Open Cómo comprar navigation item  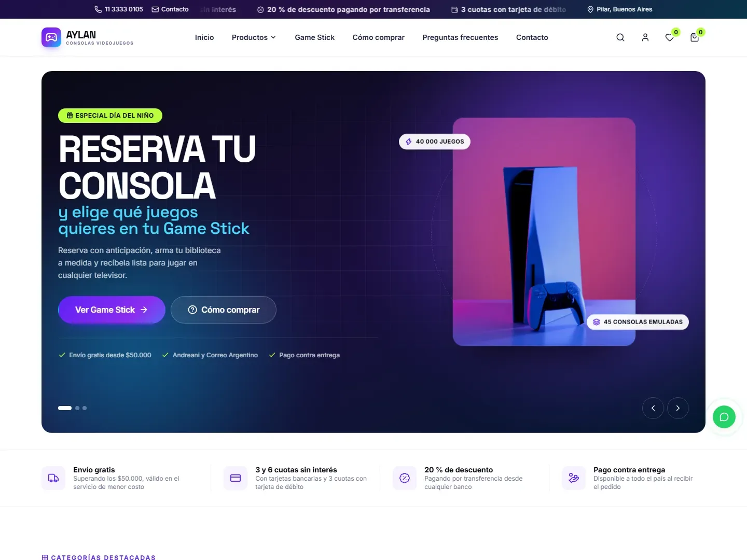379,37
